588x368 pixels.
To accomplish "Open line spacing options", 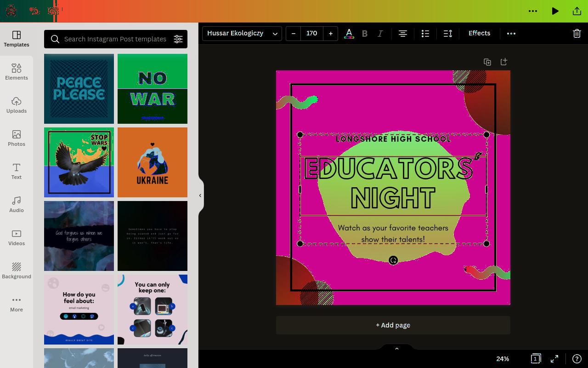I will point(448,33).
